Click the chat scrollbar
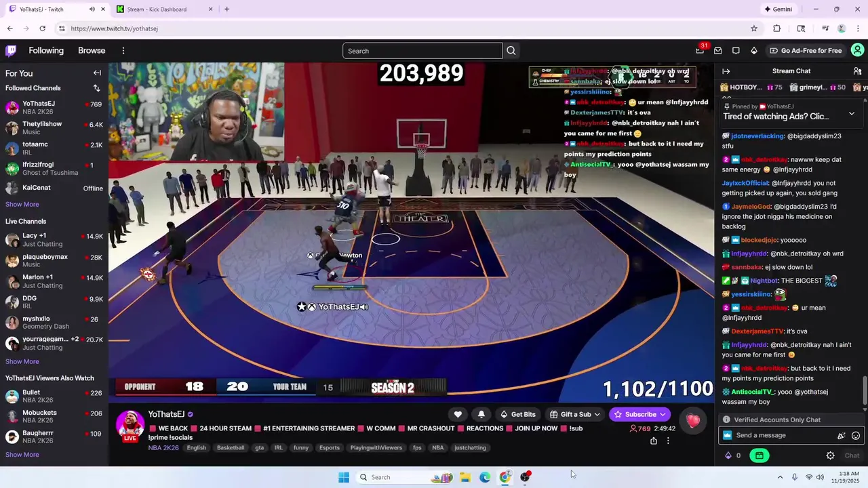The height and width of the screenshot is (488, 868). click(865, 391)
